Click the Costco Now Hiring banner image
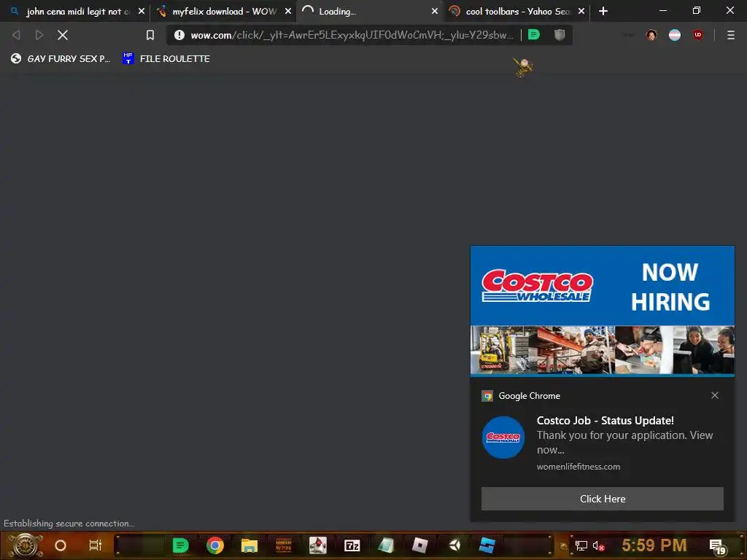 (602, 311)
